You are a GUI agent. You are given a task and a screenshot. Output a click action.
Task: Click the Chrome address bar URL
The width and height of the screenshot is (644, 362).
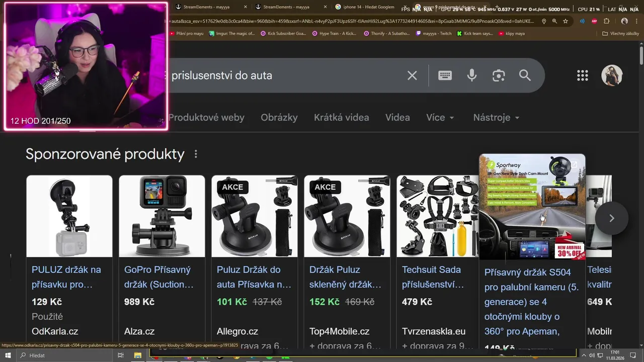[x=352, y=21]
